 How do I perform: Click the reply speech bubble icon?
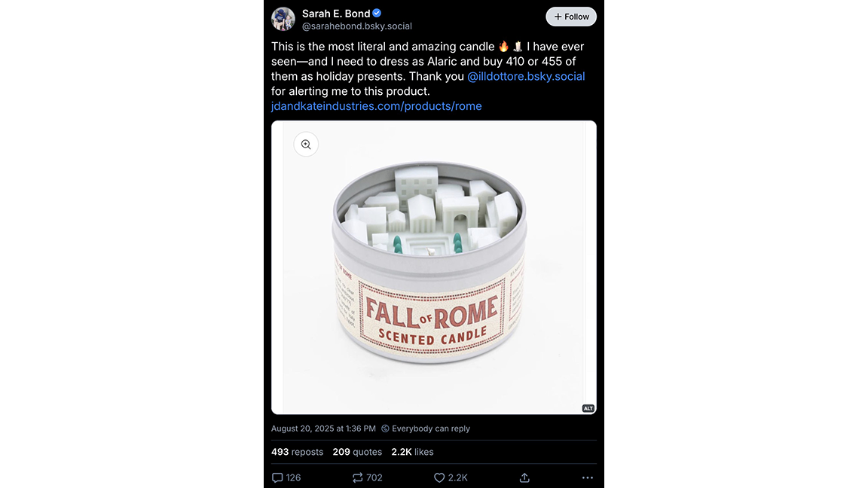(277, 477)
